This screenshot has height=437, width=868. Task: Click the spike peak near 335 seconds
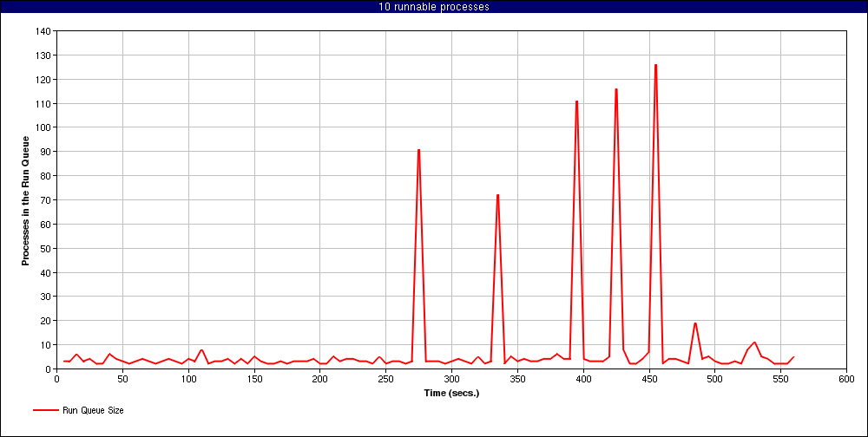coord(497,195)
